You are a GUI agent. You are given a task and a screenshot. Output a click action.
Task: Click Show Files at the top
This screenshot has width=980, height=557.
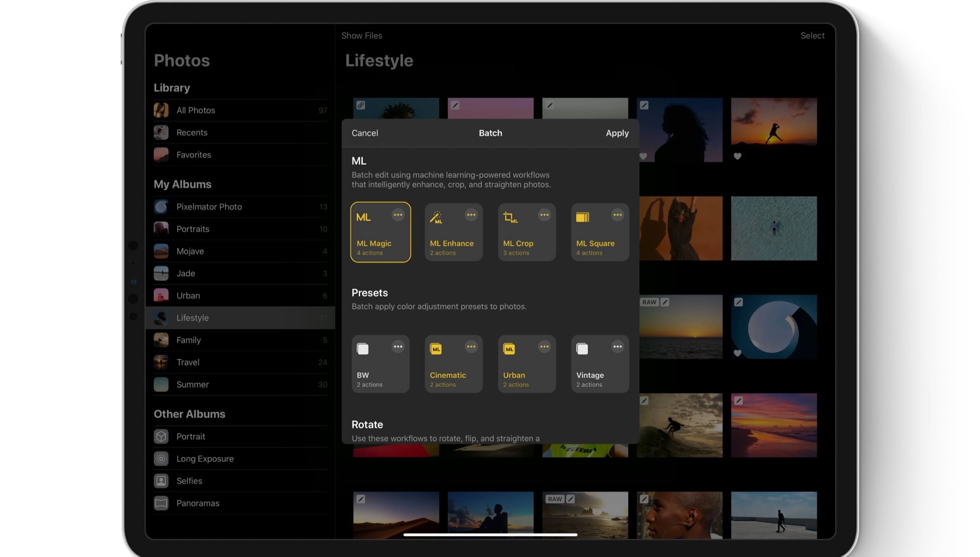pos(361,35)
